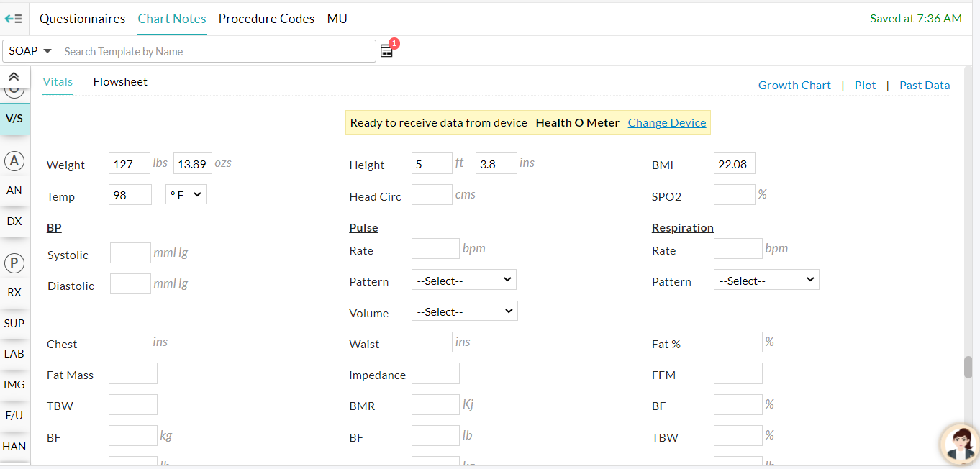Open the Procedure Codes tab
Image resolution: width=980 pixels, height=469 pixels.
[x=266, y=19]
